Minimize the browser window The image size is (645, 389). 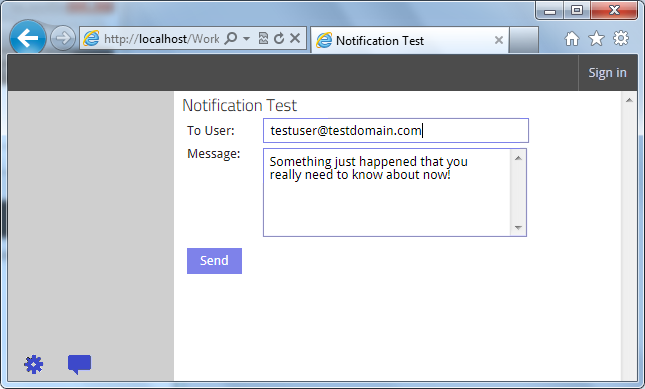pyautogui.click(x=550, y=11)
